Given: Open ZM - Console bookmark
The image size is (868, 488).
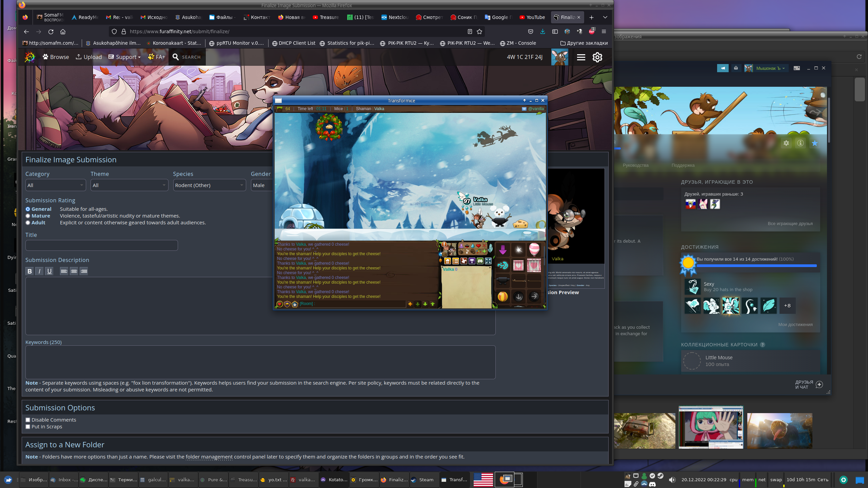Looking at the screenshot, I should pyautogui.click(x=518, y=43).
